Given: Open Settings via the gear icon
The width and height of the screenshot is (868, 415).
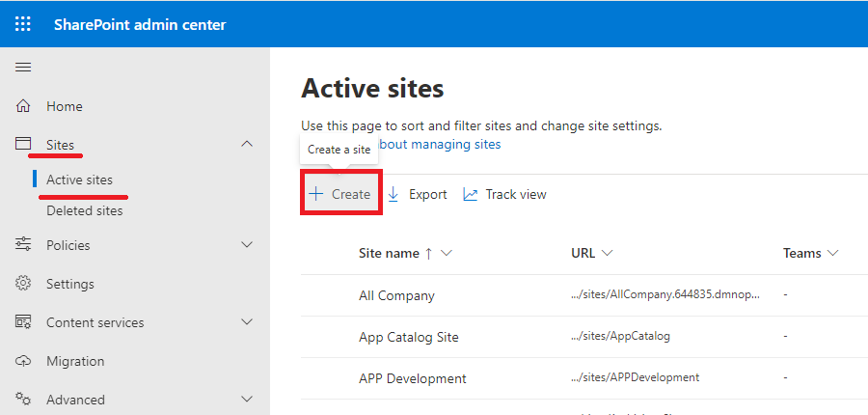Looking at the screenshot, I should 23,283.
